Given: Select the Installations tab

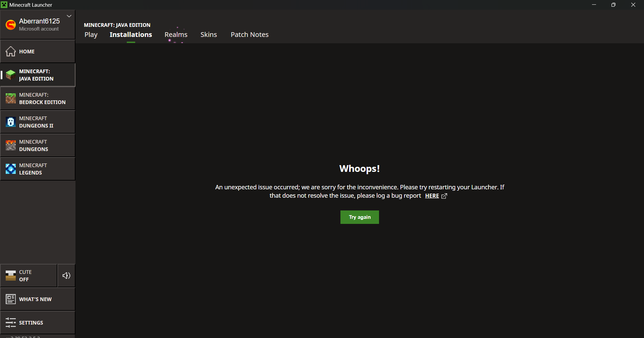Looking at the screenshot, I should point(131,35).
